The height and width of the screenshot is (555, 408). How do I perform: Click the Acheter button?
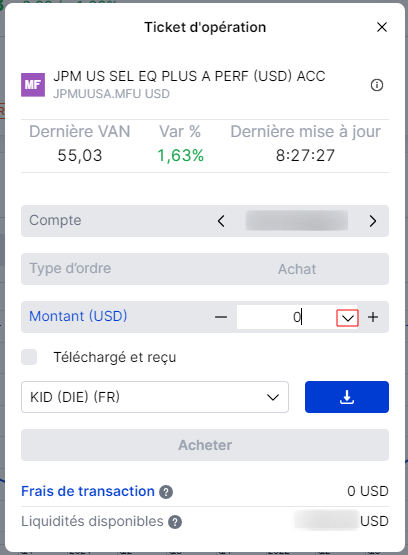205,445
